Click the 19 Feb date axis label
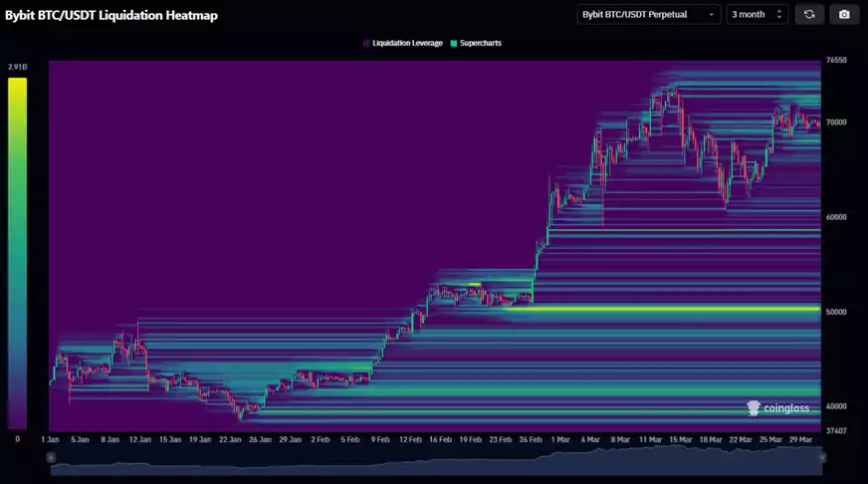868x484 pixels. (471, 440)
